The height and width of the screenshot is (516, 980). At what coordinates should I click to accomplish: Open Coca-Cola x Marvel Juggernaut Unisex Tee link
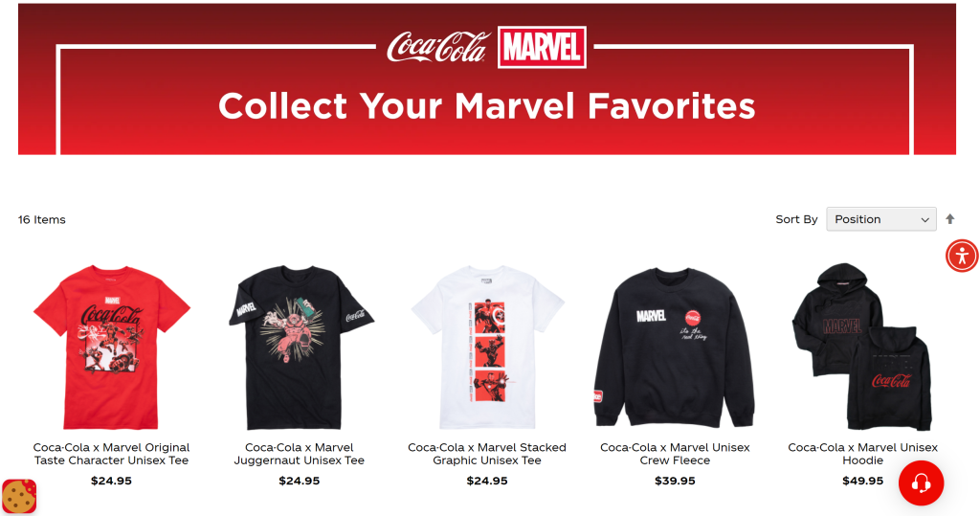click(300, 454)
